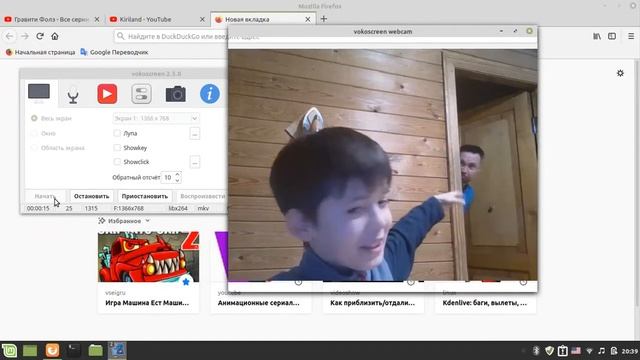Screen dimensions: 640x360
Task: Open new tab page settings gear
Action: coord(620,73)
